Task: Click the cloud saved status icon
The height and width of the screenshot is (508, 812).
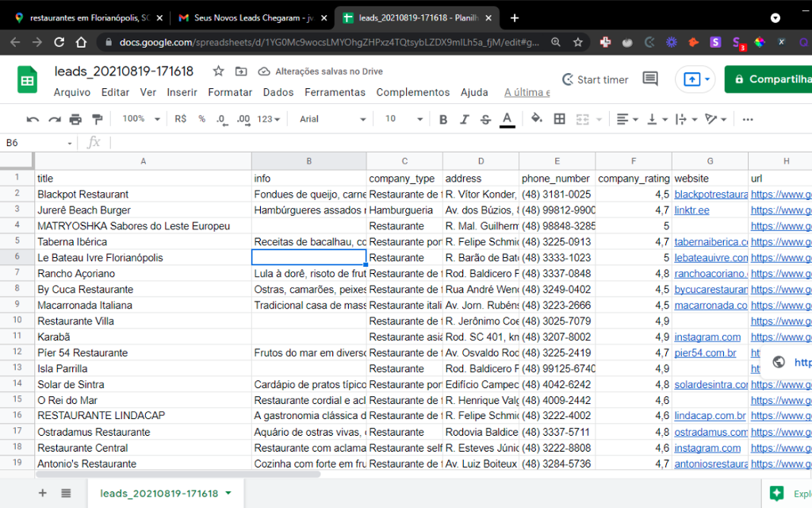Action: pyautogui.click(x=264, y=71)
